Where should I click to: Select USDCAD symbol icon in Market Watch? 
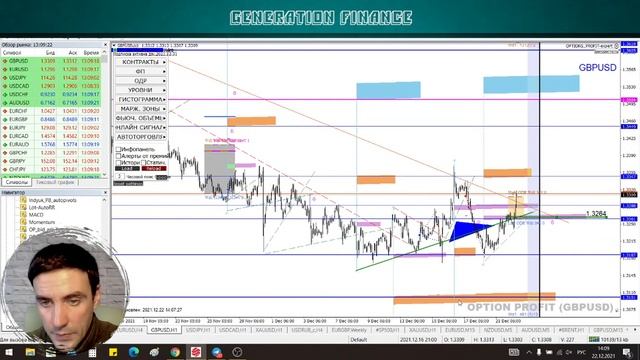pyautogui.click(x=5, y=86)
